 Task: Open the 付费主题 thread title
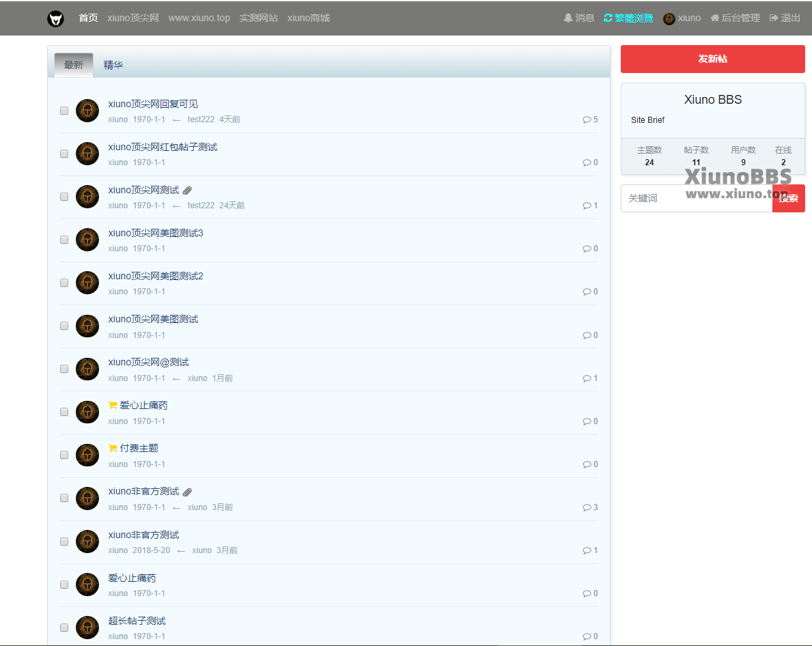139,448
